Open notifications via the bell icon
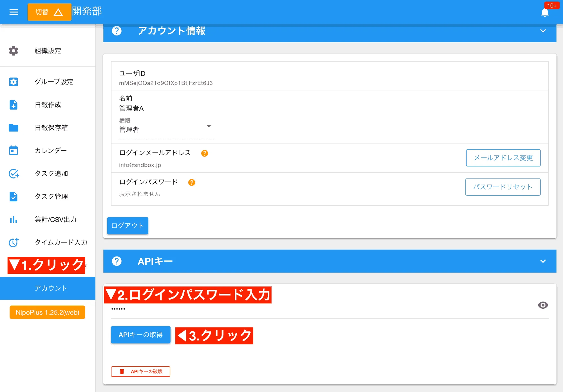 point(545,12)
